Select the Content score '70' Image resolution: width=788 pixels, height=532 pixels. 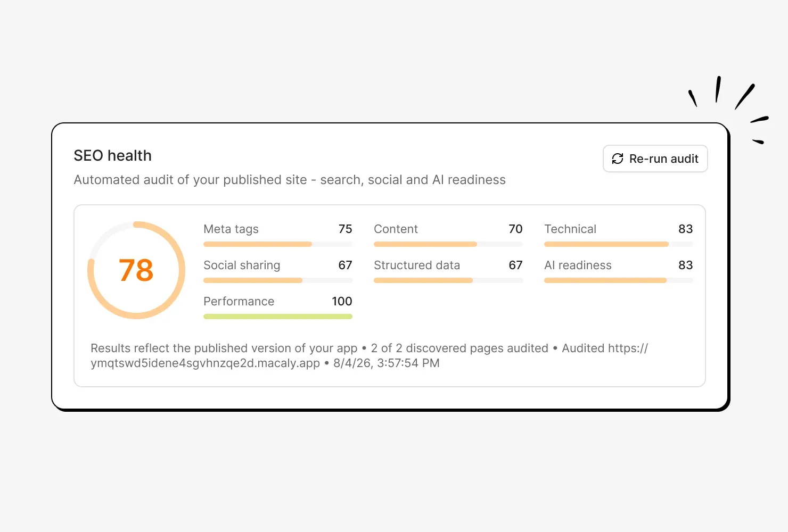click(x=515, y=229)
